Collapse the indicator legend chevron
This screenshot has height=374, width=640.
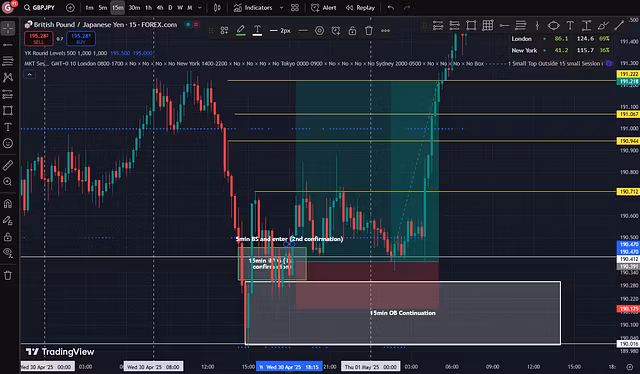(29, 74)
